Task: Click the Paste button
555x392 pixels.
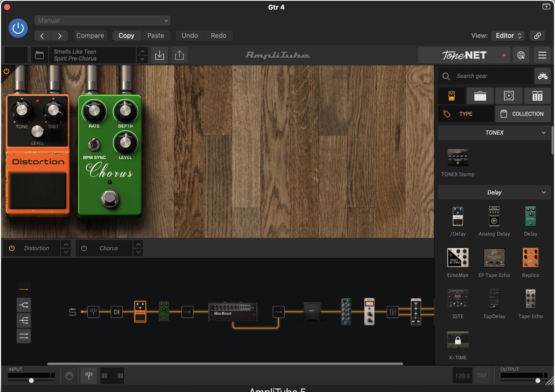Action: (156, 36)
